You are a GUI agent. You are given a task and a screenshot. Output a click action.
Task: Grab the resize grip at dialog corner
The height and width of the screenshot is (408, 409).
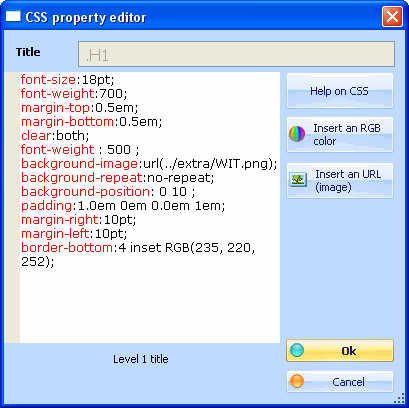[x=399, y=399]
